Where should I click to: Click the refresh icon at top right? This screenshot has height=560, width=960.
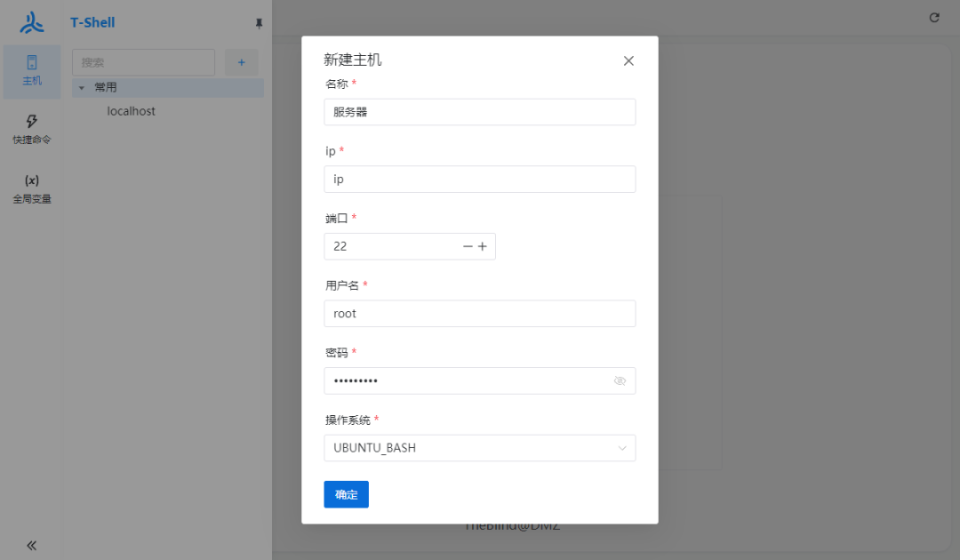coord(933,17)
